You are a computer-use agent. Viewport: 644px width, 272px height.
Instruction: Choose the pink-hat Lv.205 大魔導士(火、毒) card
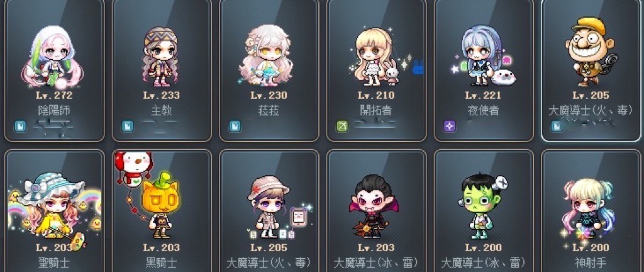[269, 211]
